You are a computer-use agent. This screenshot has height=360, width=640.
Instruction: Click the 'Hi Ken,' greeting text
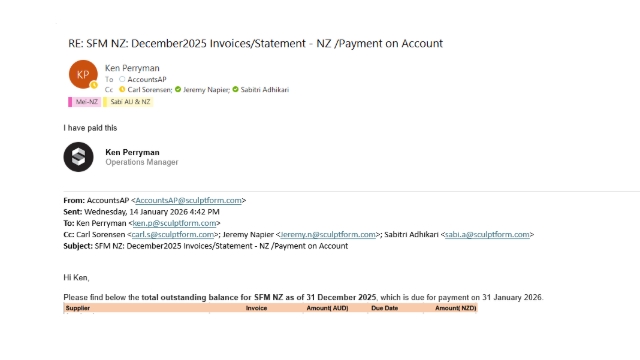coord(76,278)
